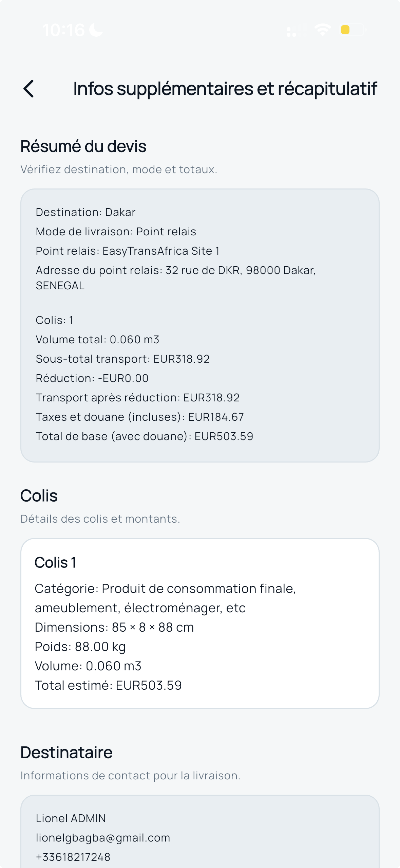This screenshot has height=868, width=400.
Task: Tap the back arrow icon
Action: (x=29, y=89)
